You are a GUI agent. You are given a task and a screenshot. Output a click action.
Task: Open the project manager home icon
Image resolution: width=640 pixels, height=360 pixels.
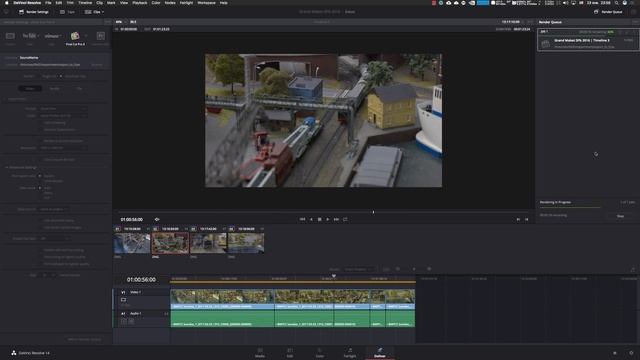(x=615, y=353)
